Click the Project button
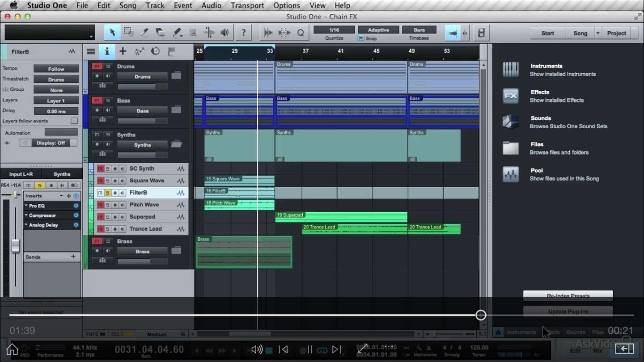The image size is (644, 362). [616, 33]
